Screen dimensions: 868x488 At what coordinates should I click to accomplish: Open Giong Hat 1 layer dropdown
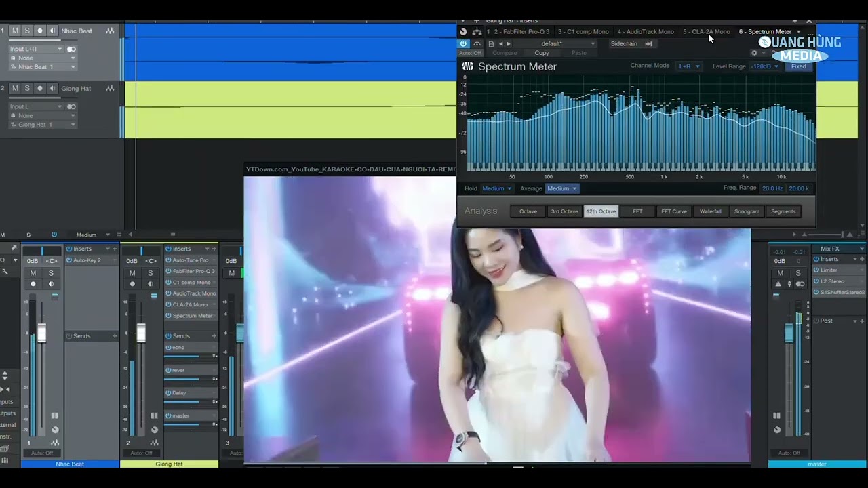point(42,125)
